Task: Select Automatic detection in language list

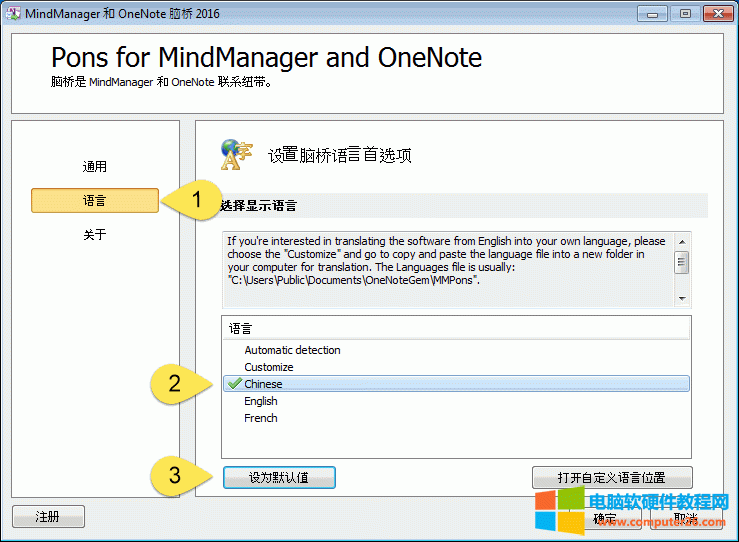Action: [x=292, y=350]
